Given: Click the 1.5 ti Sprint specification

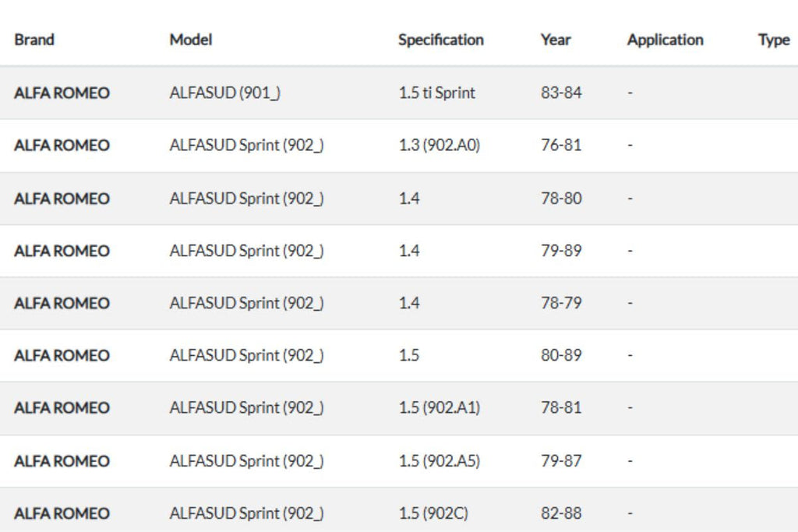Looking at the screenshot, I should 436,93.
